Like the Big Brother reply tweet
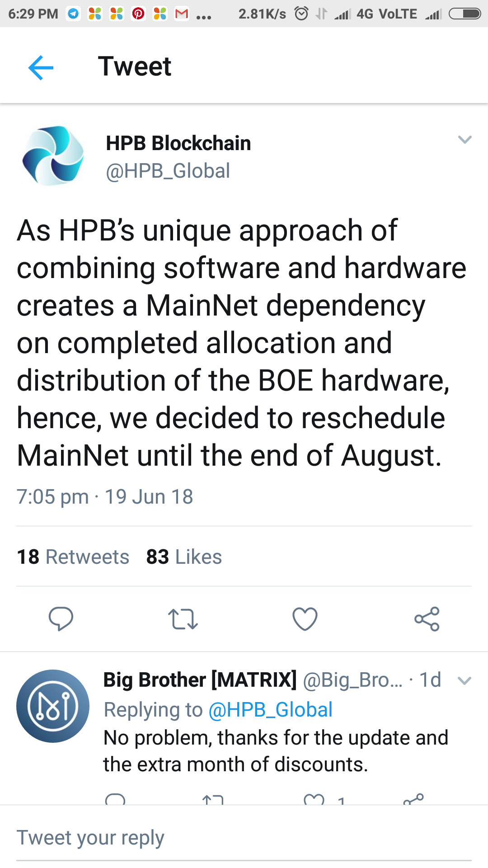The height and width of the screenshot is (868, 488). [314, 799]
